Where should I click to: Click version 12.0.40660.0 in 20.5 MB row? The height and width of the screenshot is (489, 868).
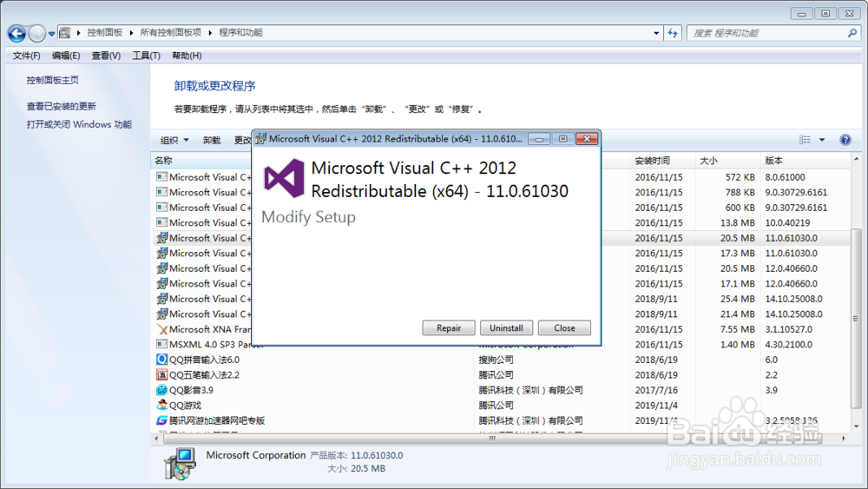[791, 268]
